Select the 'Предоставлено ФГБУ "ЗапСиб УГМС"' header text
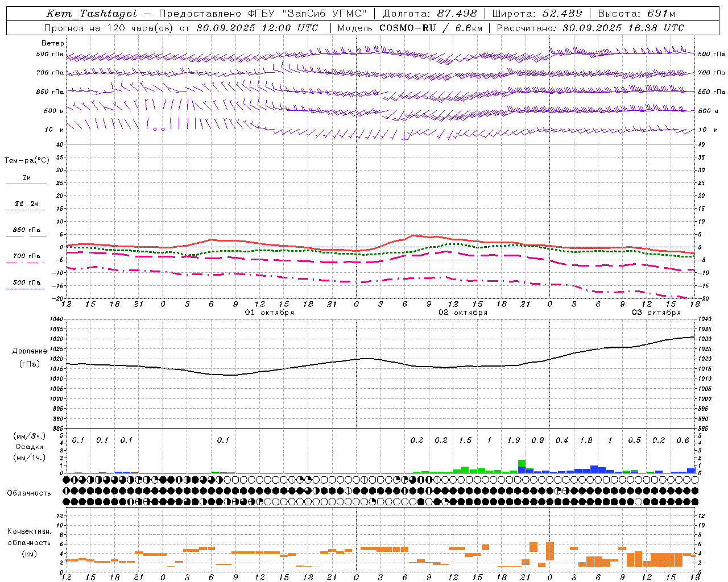728x582 pixels. point(263,14)
